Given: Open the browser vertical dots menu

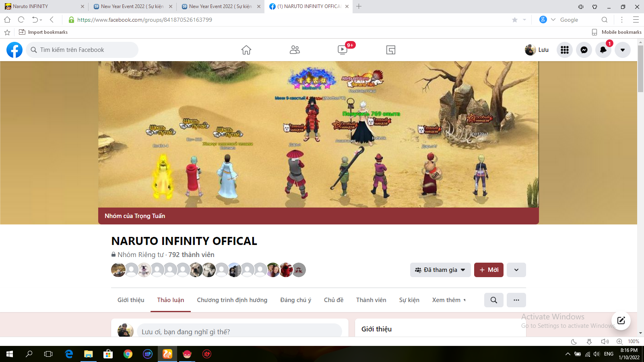Looking at the screenshot, I should 622,20.
